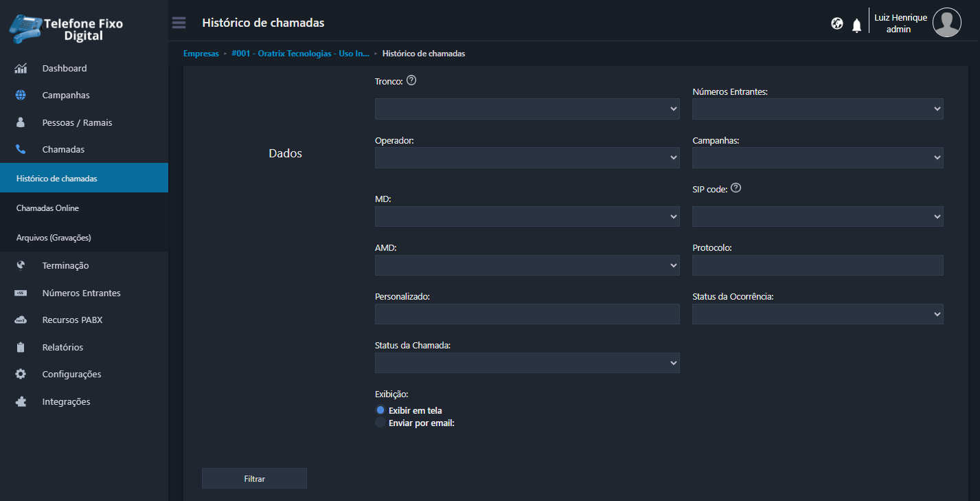Open the notifications bell icon
980x501 pixels.
click(856, 26)
